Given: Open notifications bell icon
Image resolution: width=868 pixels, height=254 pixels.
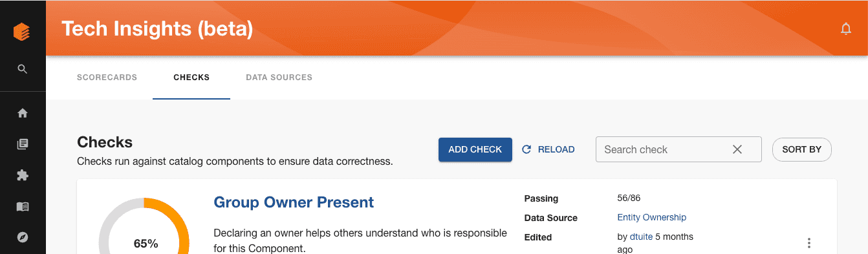Looking at the screenshot, I should (x=845, y=28).
